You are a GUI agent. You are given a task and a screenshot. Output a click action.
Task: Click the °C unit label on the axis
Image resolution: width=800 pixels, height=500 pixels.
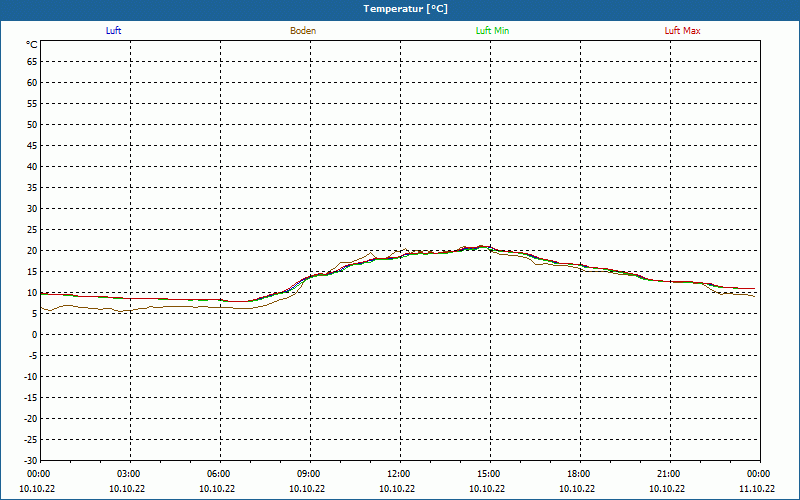pyautogui.click(x=32, y=45)
